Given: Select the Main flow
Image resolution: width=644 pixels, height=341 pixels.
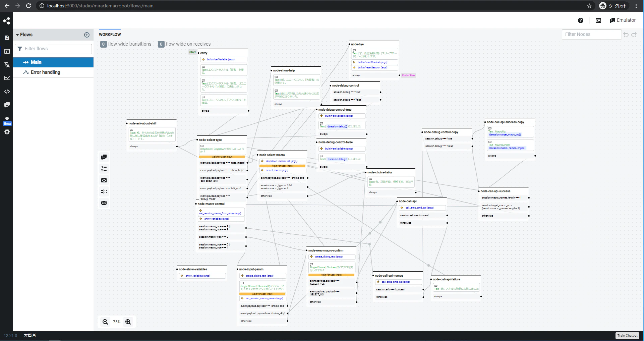Looking at the screenshot, I should pyautogui.click(x=53, y=62).
